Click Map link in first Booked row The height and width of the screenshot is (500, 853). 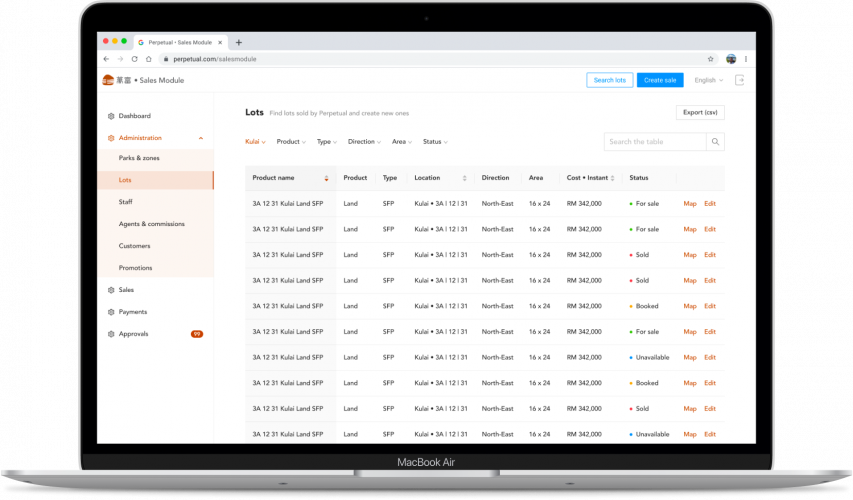pyautogui.click(x=690, y=306)
